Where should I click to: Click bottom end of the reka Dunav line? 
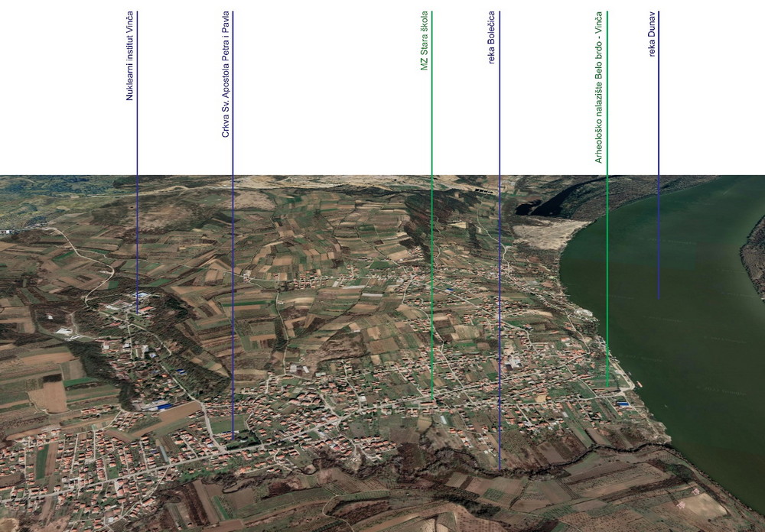point(659,297)
